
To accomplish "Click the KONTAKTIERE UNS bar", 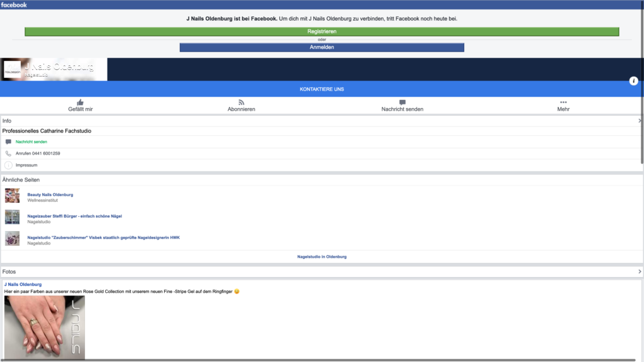I will [321, 89].
